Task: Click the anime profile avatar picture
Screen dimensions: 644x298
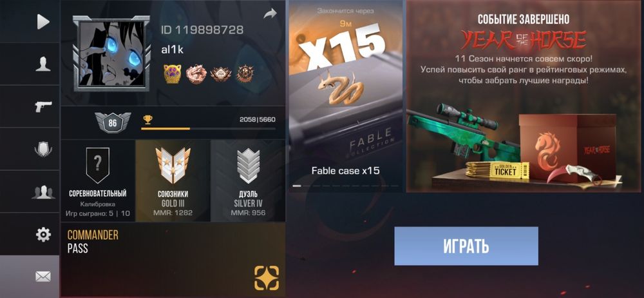Action: pos(111,54)
